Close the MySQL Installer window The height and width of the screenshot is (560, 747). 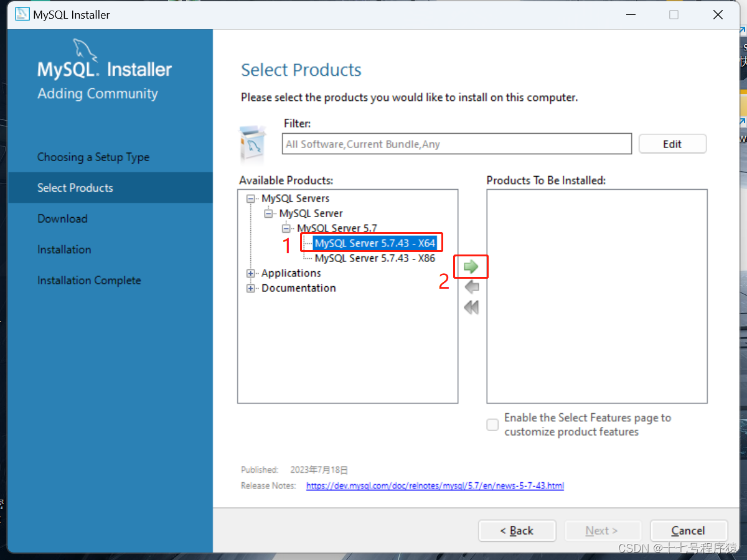point(718,15)
